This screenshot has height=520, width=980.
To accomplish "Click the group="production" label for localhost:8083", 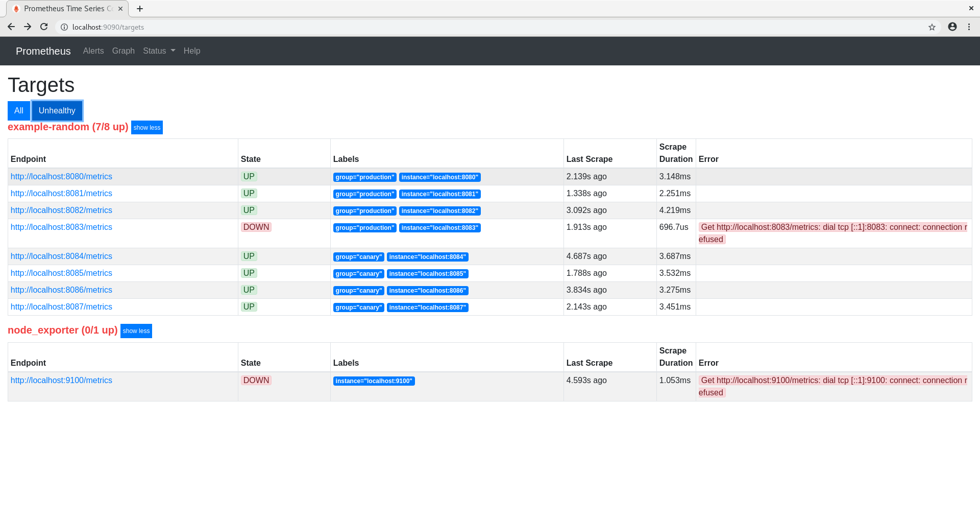I will point(365,228).
